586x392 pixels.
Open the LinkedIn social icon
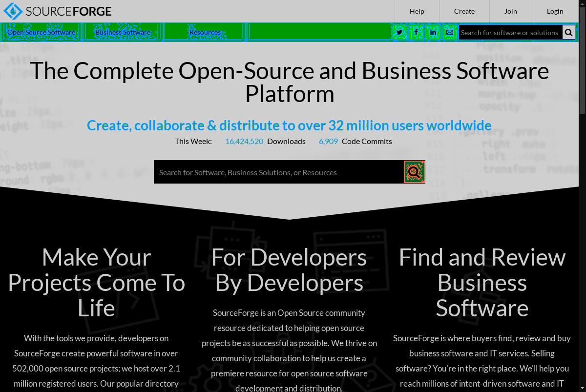(x=433, y=32)
